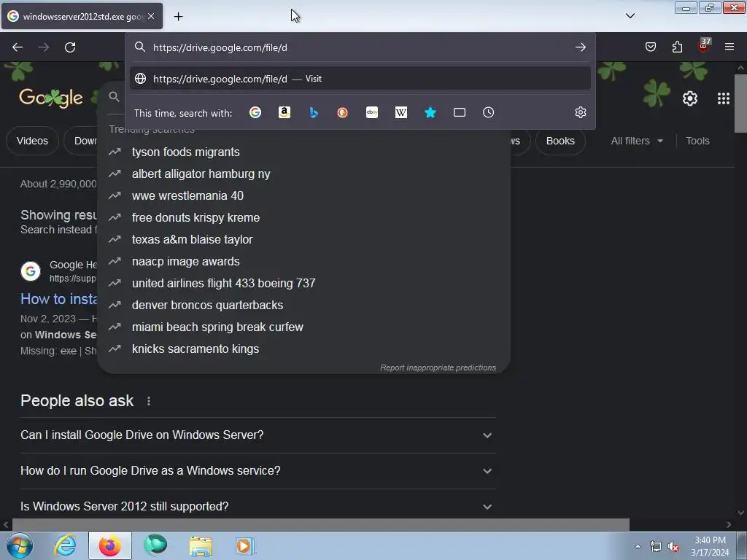Choose trending search albert alligator hamburg ny
Screen dimensions: 747x560
coord(303,174)
